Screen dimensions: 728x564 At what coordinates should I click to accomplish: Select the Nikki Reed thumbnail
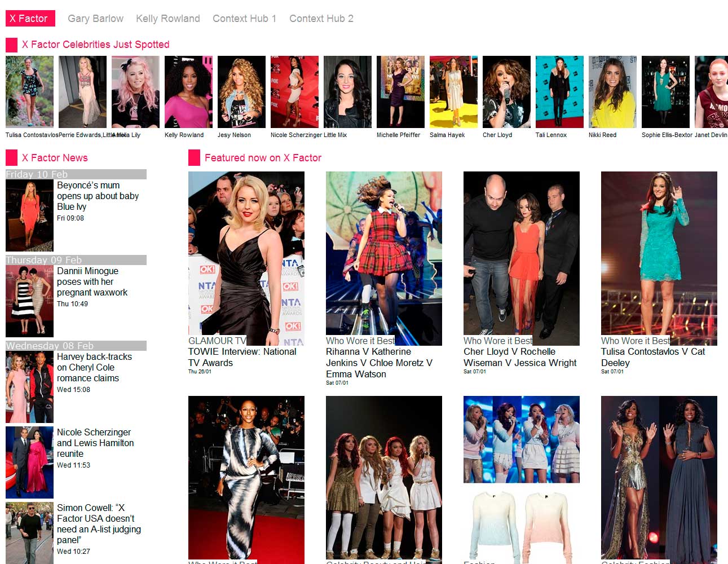point(612,92)
